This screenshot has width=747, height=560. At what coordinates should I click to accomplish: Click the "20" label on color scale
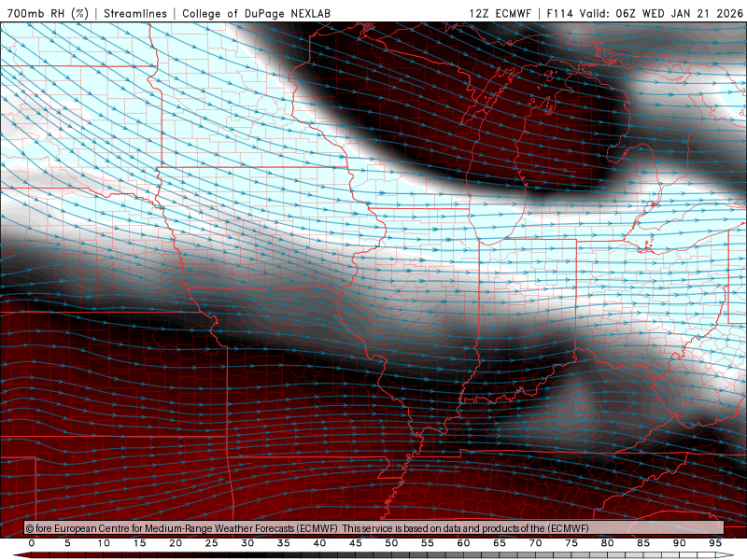176,543
